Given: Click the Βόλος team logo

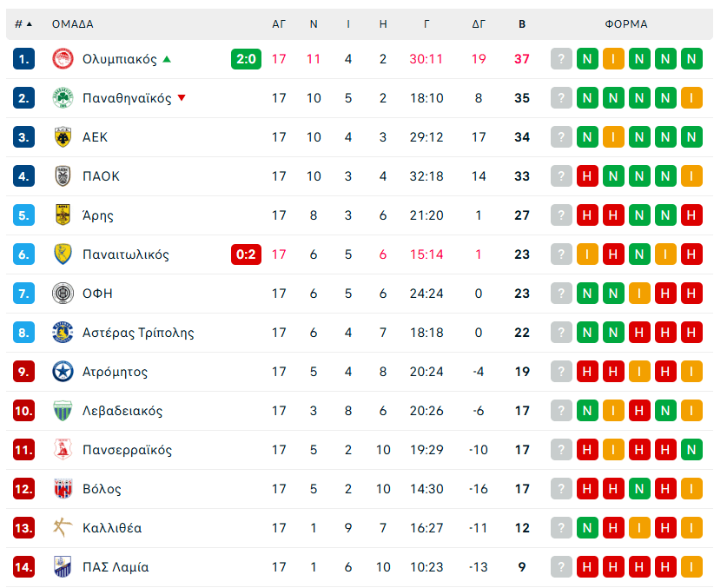Looking at the screenshot, I should tap(63, 489).
